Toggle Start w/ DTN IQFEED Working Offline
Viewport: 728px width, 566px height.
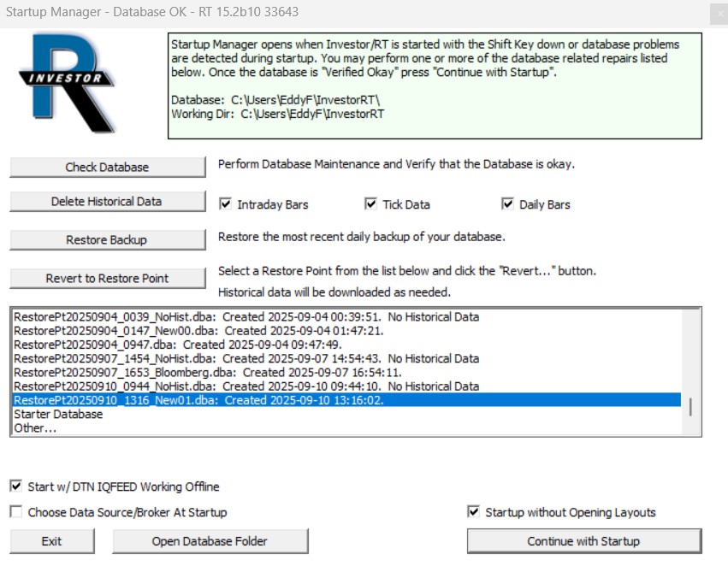(x=16, y=486)
